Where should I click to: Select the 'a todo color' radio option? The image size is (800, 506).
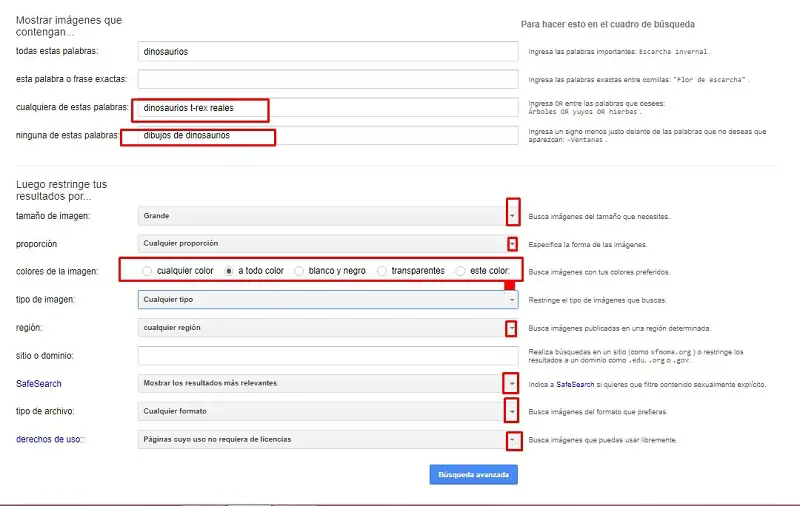coord(230,271)
